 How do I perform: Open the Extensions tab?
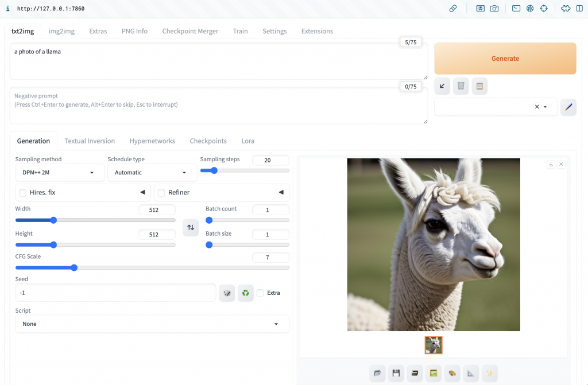(x=317, y=31)
